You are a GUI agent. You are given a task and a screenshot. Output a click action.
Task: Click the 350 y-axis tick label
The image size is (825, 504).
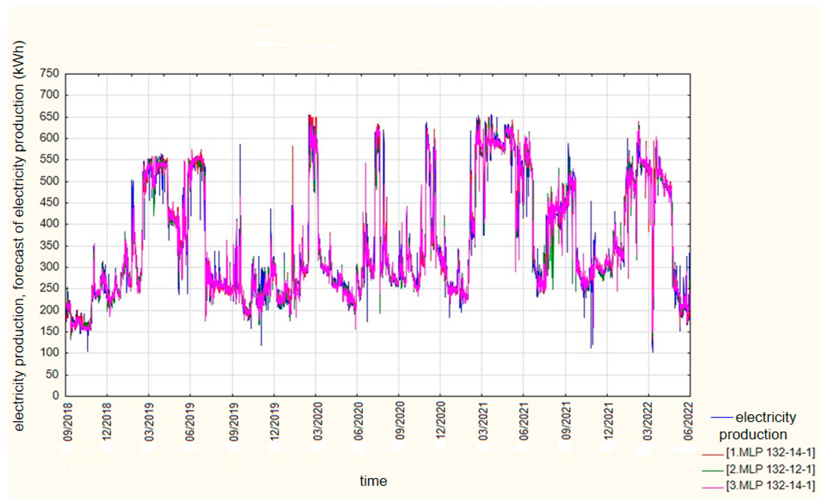[x=49, y=245]
